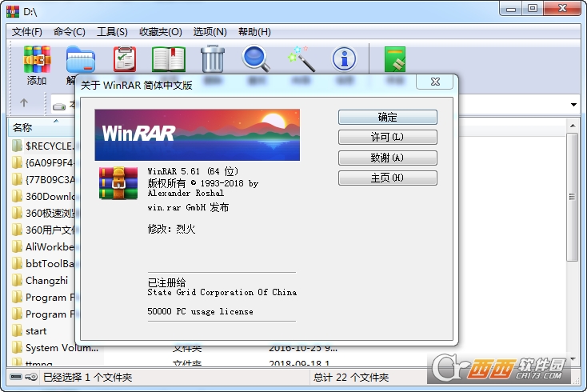Launch the Wizard magic wand icon
This screenshot has width=587, height=392.
point(301,60)
